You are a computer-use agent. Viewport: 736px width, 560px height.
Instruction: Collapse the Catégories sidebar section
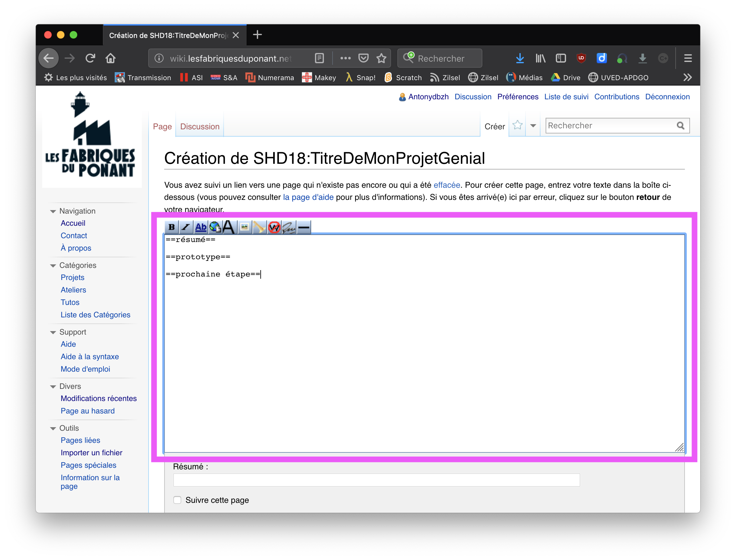point(53,266)
